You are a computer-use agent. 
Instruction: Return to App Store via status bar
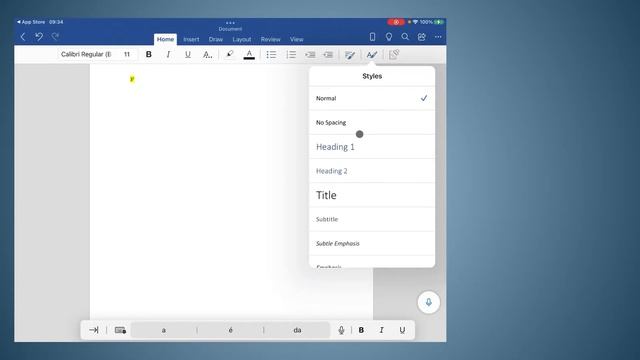point(31,22)
